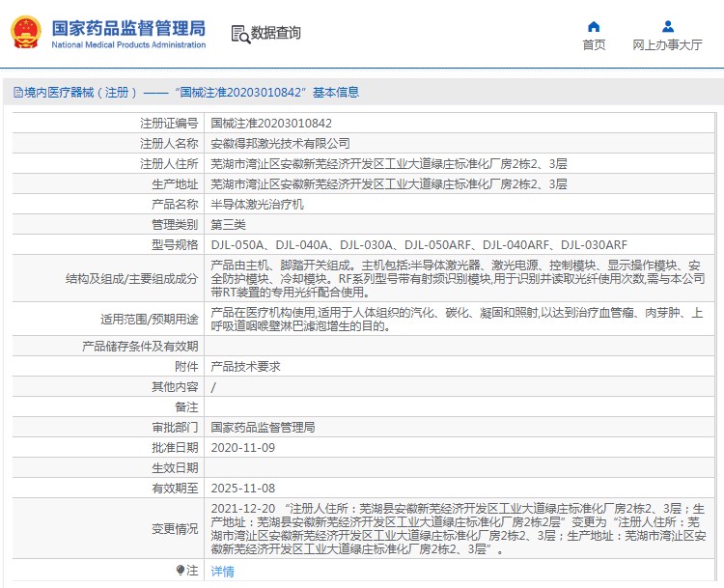Click the 首页 text link

594,44
